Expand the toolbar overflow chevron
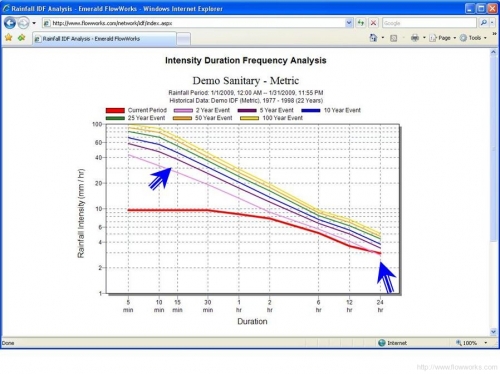 494,34
